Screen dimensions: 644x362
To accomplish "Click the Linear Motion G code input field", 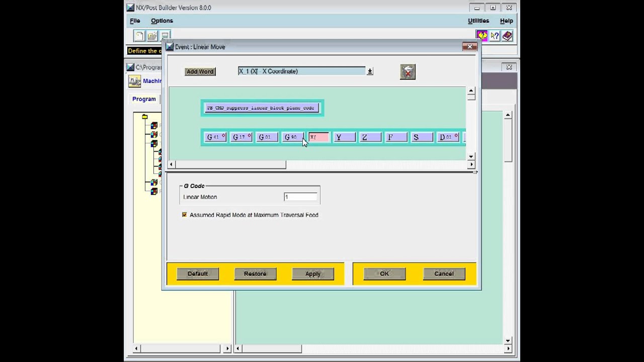I will pyautogui.click(x=300, y=197).
